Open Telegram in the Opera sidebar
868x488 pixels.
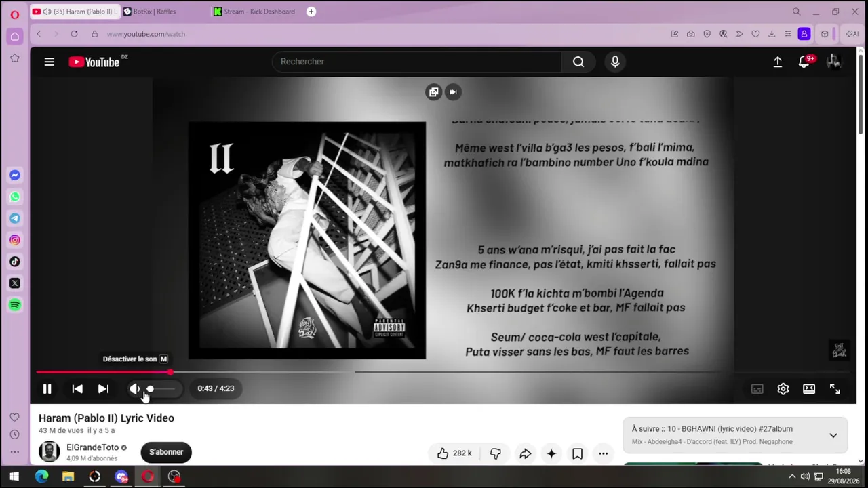click(14, 218)
